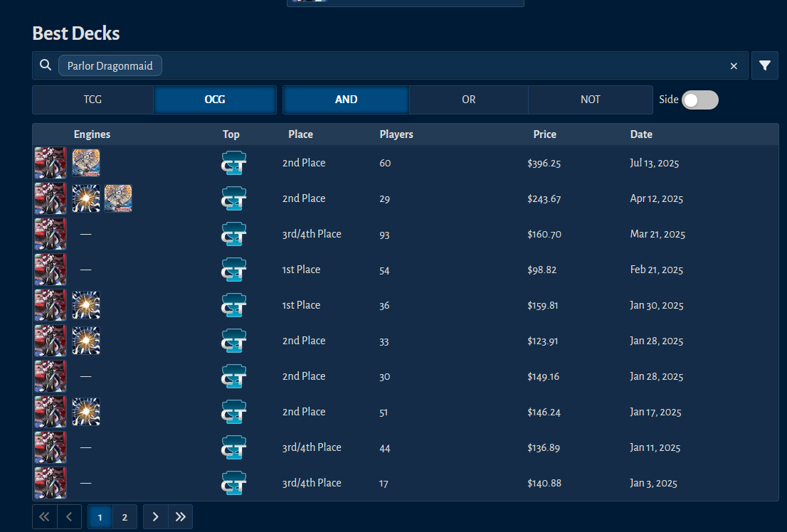The height and width of the screenshot is (532, 787).
Task: Select the 93 players cell
Action: 384,235
